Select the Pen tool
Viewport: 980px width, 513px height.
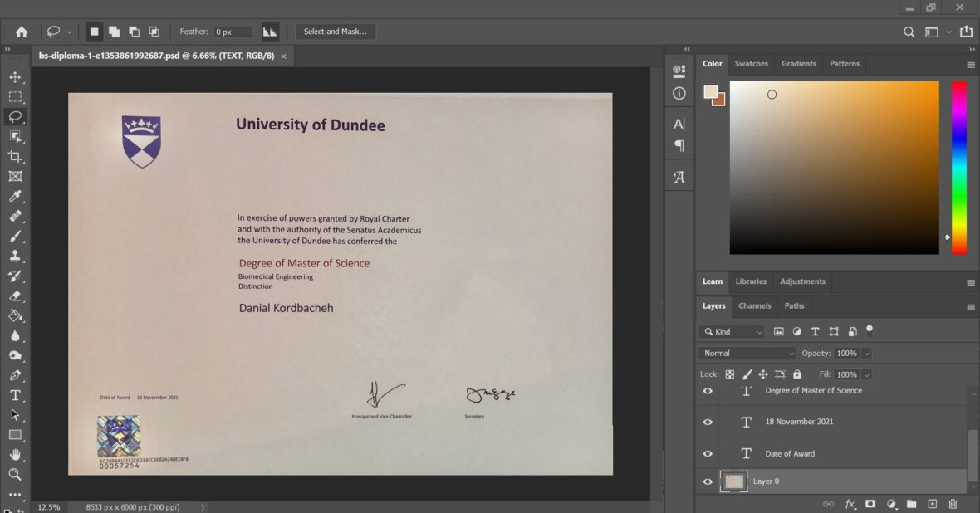15,375
